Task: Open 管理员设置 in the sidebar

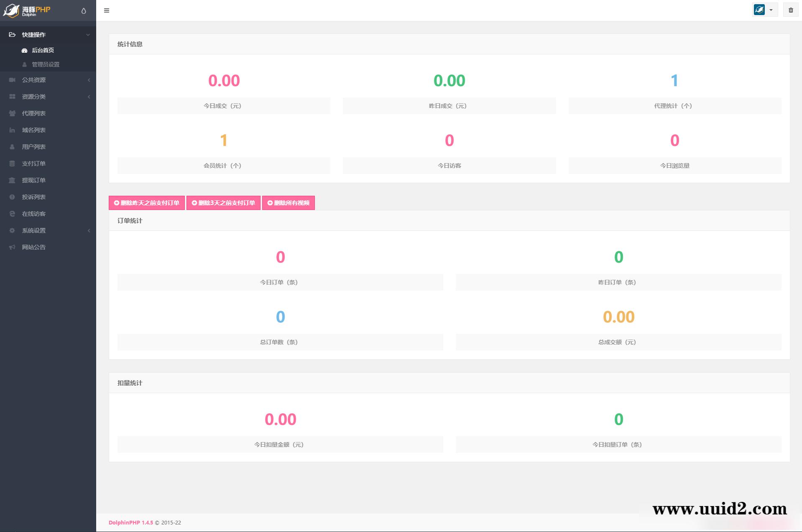Action: click(45, 64)
